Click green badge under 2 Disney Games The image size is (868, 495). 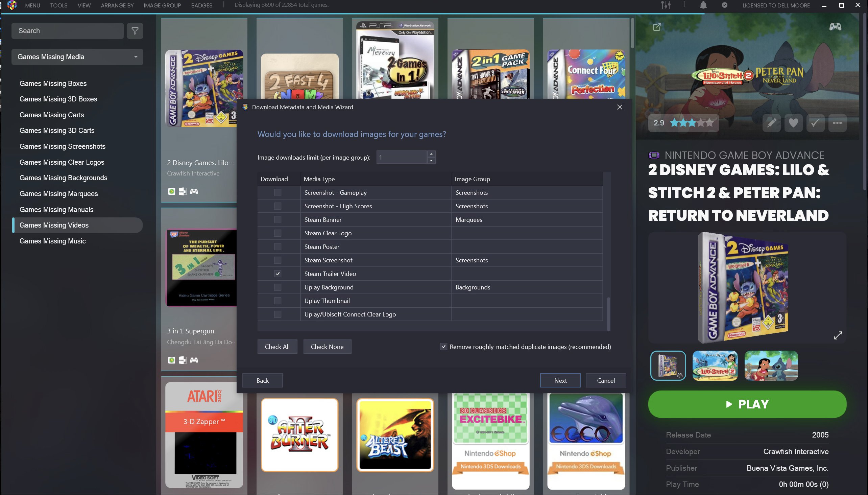pos(172,191)
